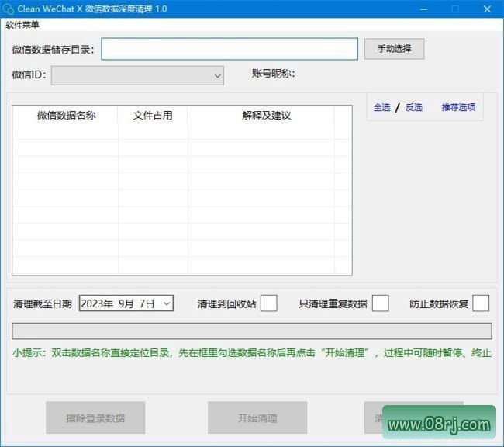504x447 pixels.
Task: Click the 全选 link
Action: click(381, 107)
